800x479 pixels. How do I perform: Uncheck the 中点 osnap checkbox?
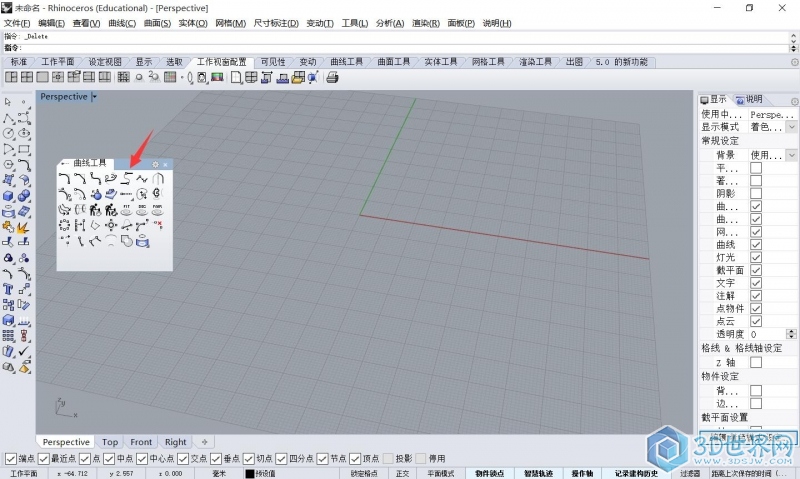109,459
